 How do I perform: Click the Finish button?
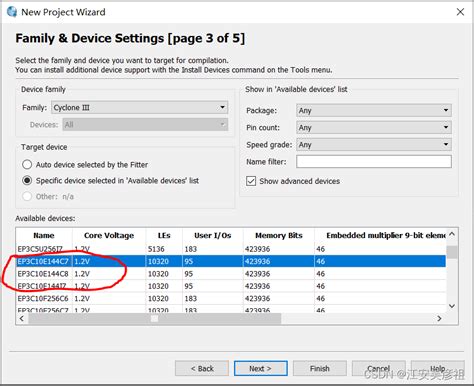[x=320, y=368]
